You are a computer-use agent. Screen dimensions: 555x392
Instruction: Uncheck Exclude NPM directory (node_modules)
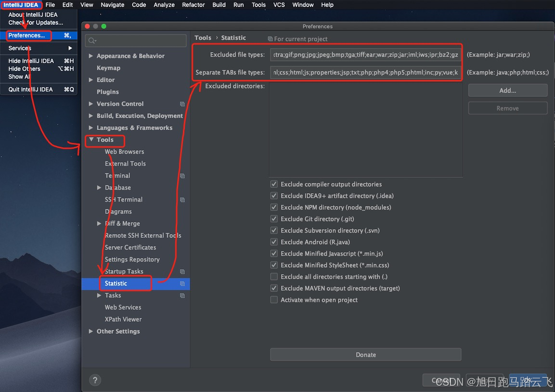[274, 207]
